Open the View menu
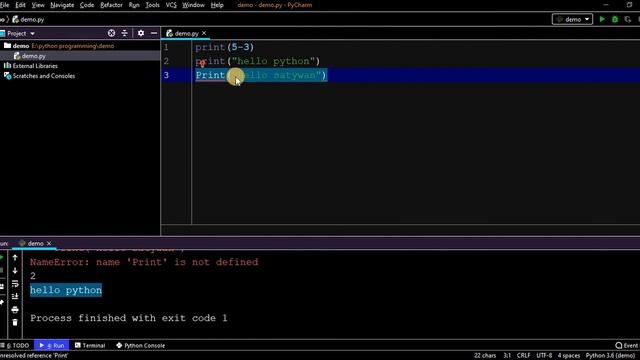This screenshot has height=360, width=640. [x=38, y=5]
